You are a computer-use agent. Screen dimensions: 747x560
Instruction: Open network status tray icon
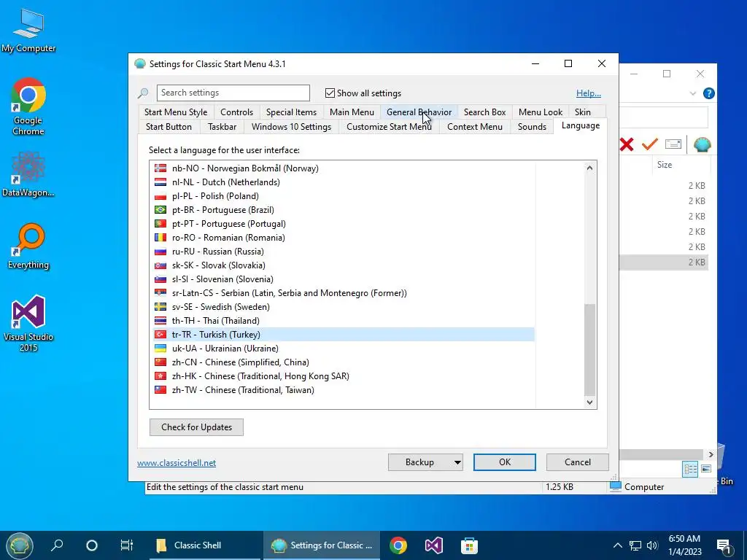point(635,545)
